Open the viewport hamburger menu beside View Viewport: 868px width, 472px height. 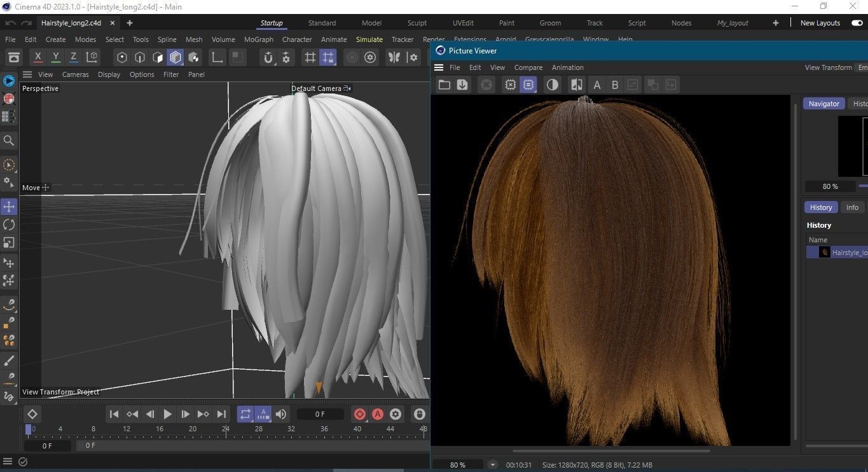(27, 74)
